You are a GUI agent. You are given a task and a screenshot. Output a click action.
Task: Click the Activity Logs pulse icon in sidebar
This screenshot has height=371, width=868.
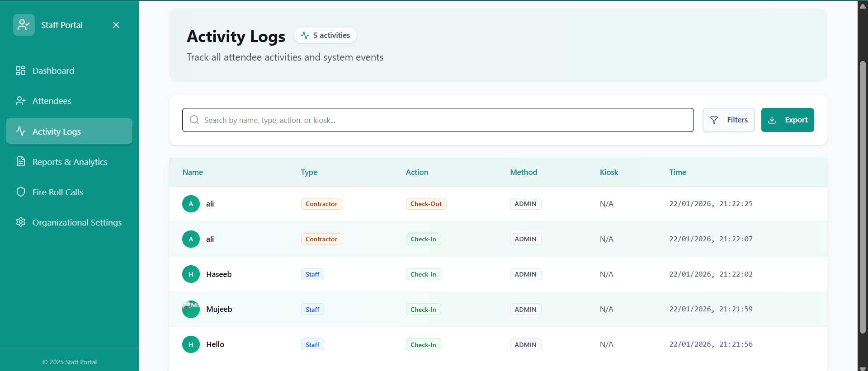tap(21, 131)
